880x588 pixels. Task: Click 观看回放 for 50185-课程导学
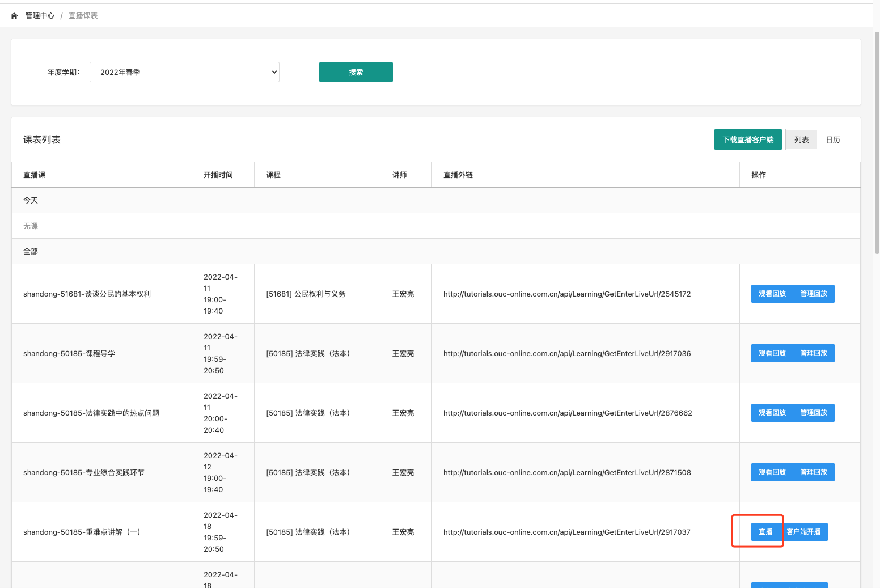click(x=772, y=353)
